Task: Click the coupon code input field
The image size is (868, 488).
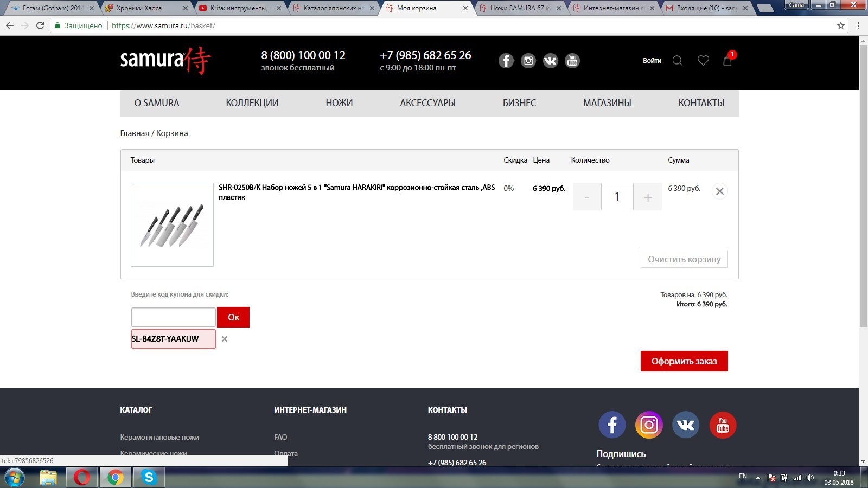Action: pyautogui.click(x=174, y=317)
